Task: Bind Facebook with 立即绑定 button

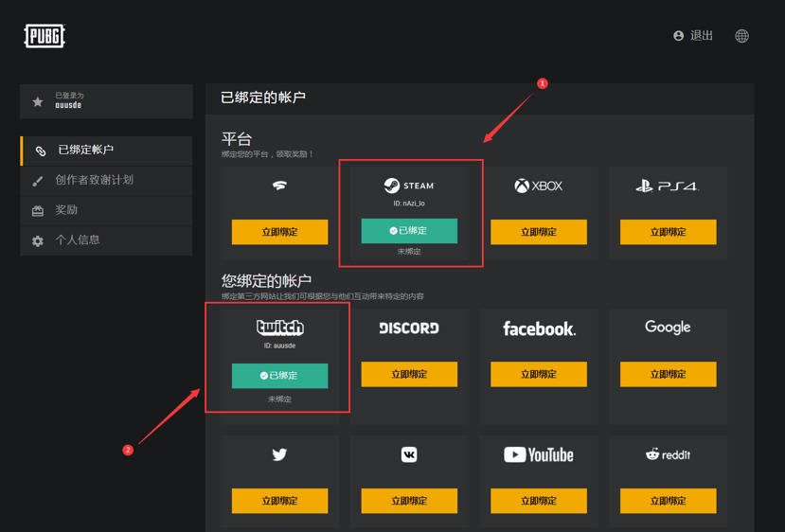Action: point(539,374)
